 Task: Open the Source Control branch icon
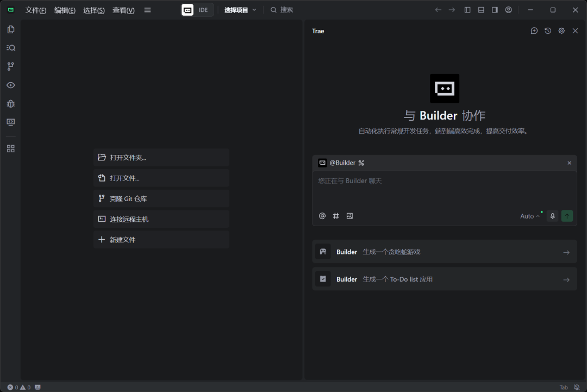[10, 66]
